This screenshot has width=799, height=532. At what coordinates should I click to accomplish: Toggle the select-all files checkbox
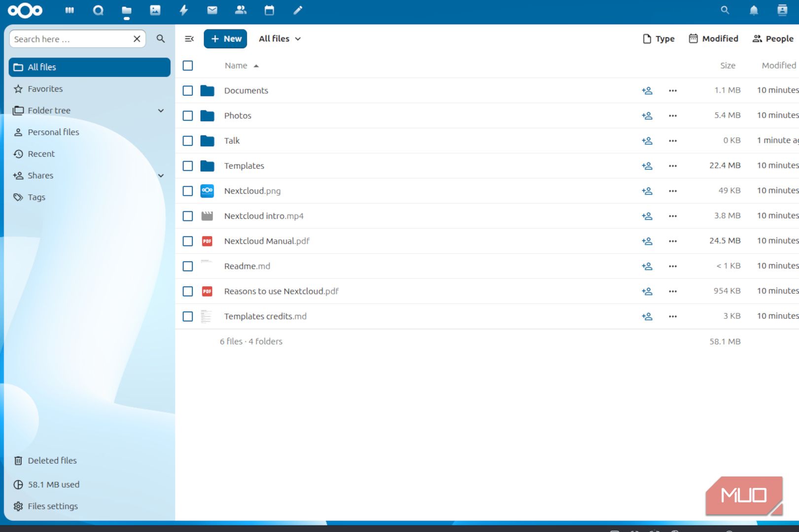(188, 66)
